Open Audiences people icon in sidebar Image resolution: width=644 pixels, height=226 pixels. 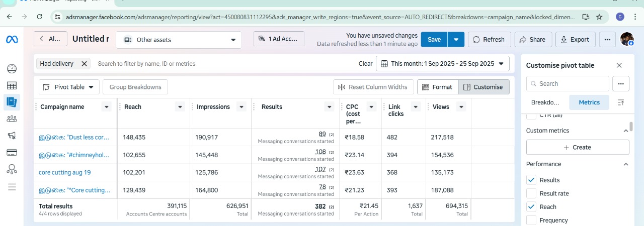click(x=12, y=119)
